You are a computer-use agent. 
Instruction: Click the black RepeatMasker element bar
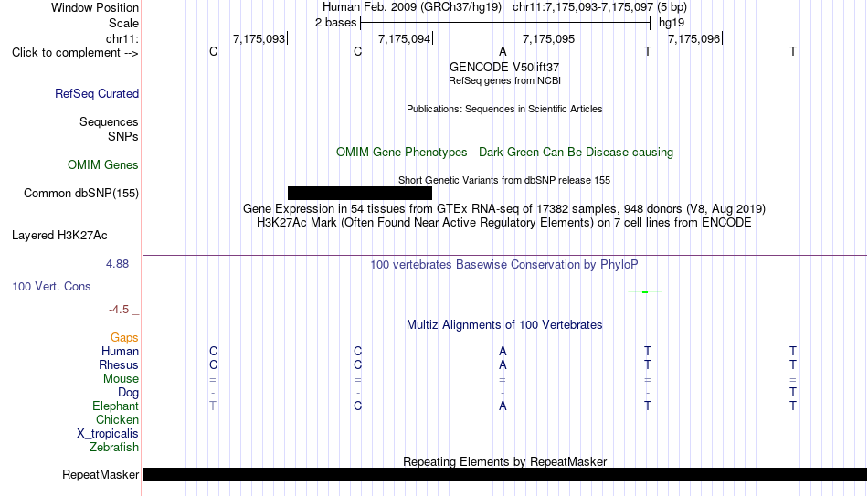tap(505, 474)
